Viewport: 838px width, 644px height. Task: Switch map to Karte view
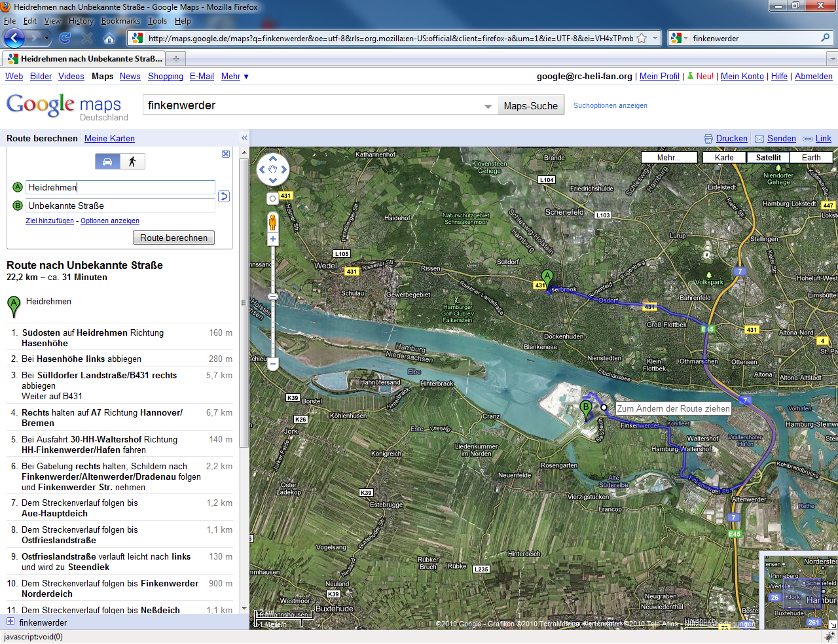tap(724, 157)
